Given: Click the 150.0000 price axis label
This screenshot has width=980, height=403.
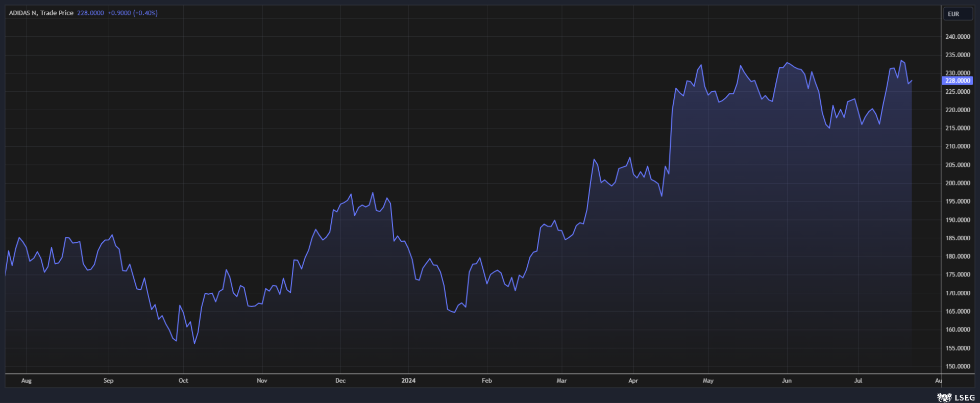Looking at the screenshot, I should (x=958, y=366).
